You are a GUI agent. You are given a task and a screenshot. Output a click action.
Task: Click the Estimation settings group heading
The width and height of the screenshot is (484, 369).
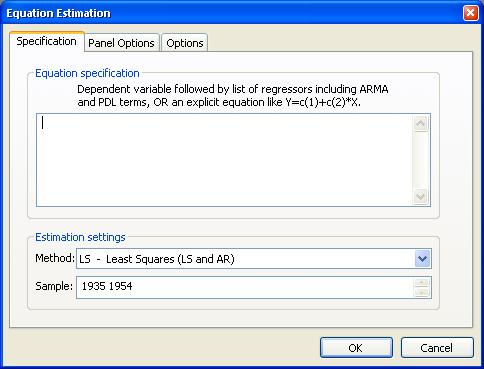tap(80, 237)
